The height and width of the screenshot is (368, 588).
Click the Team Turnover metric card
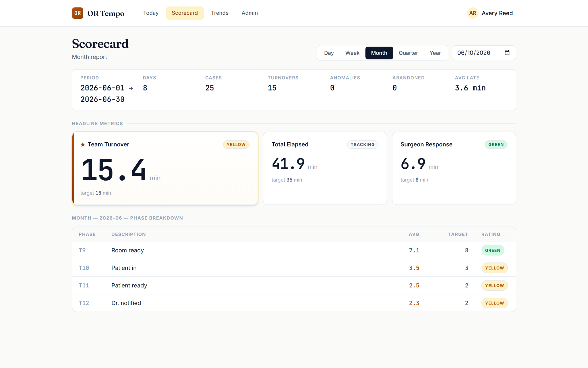coord(165,168)
